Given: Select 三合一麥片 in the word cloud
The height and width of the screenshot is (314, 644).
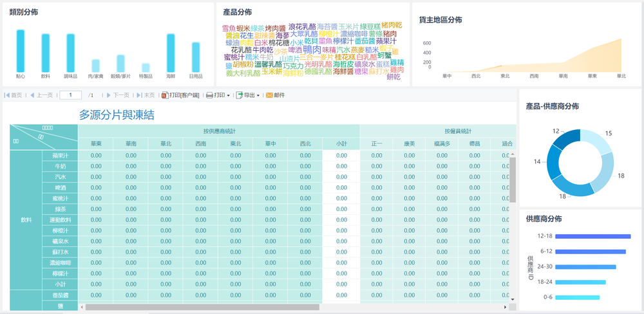Looking at the screenshot, I should point(317,57).
